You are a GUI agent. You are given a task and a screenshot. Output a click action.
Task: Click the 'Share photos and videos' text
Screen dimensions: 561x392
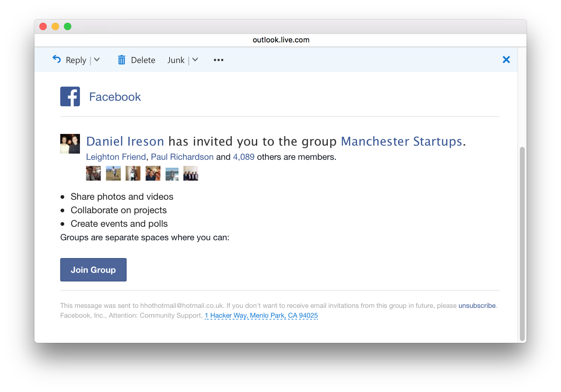[122, 197]
